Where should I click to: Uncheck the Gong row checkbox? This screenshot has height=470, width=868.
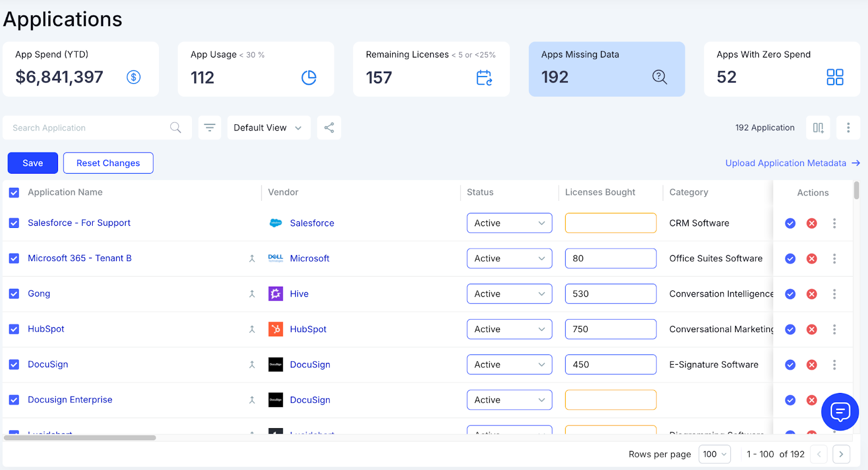(x=14, y=294)
